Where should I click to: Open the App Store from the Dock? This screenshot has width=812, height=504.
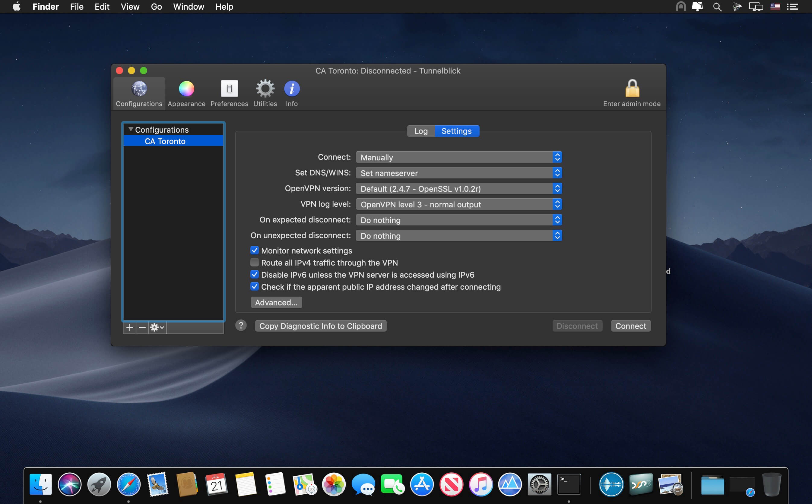[x=422, y=484]
